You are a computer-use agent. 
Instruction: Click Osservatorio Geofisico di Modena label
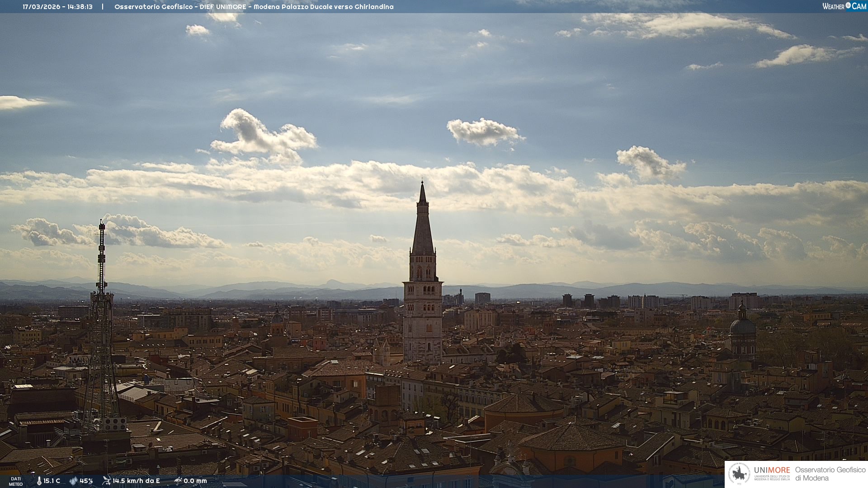tap(830, 474)
